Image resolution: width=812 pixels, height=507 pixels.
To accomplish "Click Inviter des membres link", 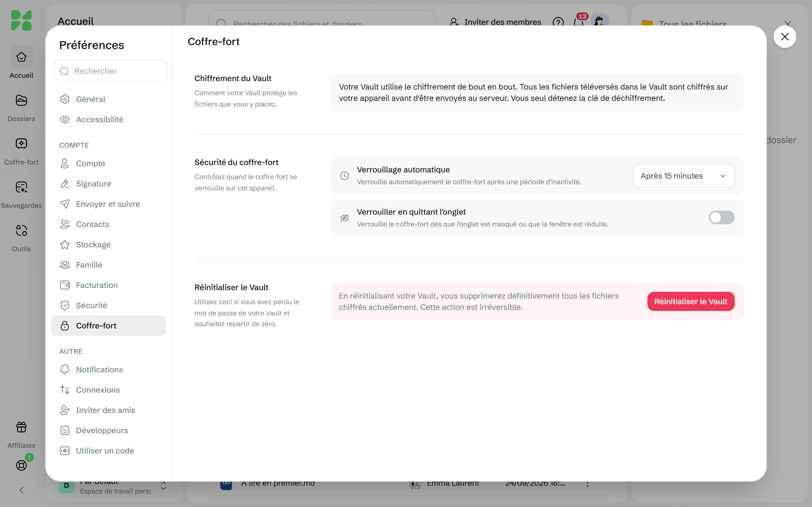I will click(x=496, y=22).
